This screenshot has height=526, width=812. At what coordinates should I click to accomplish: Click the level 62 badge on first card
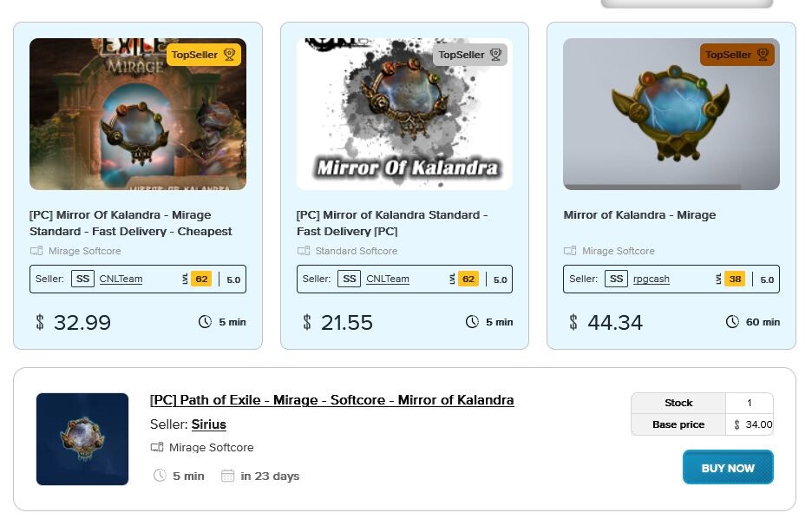tap(201, 279)
